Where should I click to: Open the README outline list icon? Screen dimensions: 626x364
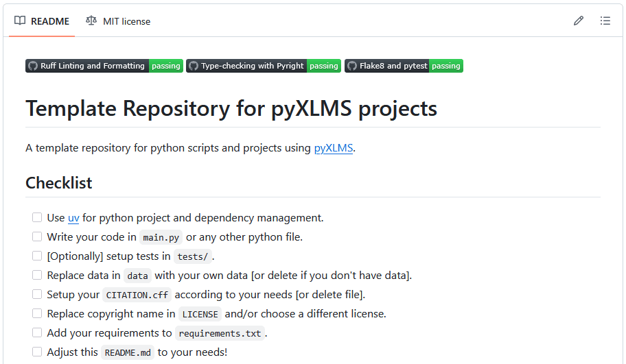coord(605,21)
